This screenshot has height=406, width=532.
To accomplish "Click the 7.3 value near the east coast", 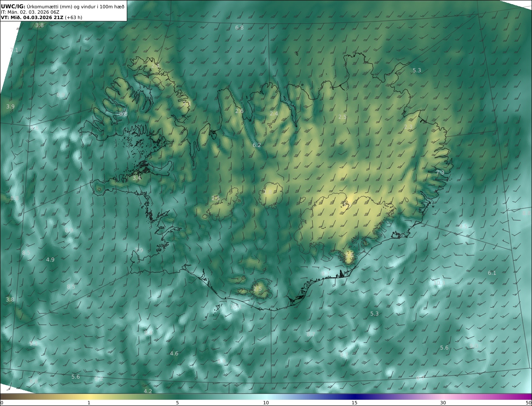I will [x=440, y=172].
